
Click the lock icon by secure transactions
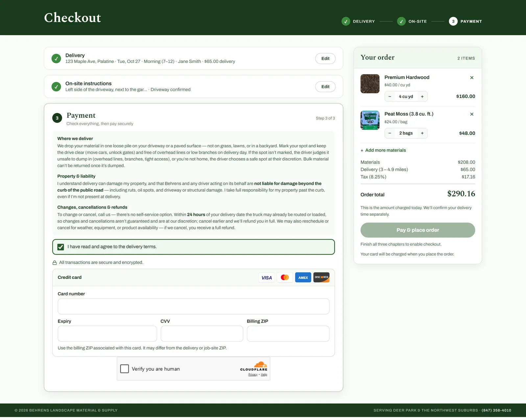coord(55,263)
